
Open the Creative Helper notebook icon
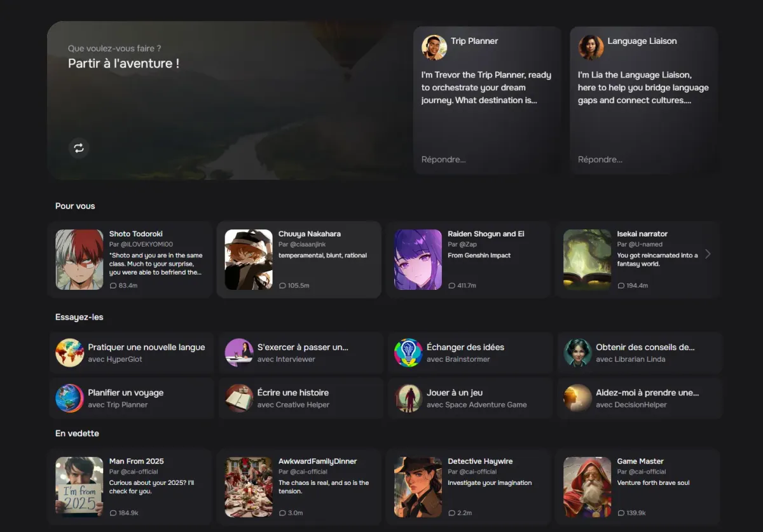[239, 399]
